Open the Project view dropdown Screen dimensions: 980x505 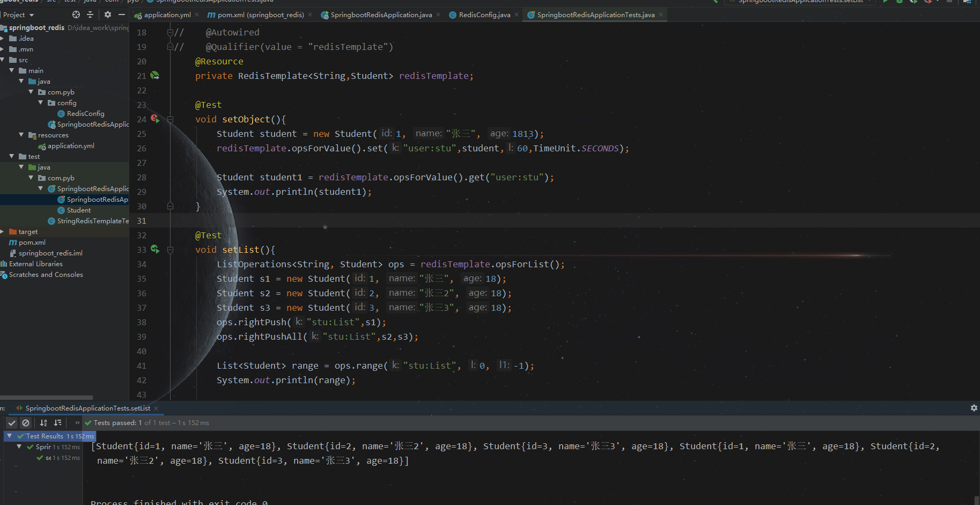[x=19, y=14]
